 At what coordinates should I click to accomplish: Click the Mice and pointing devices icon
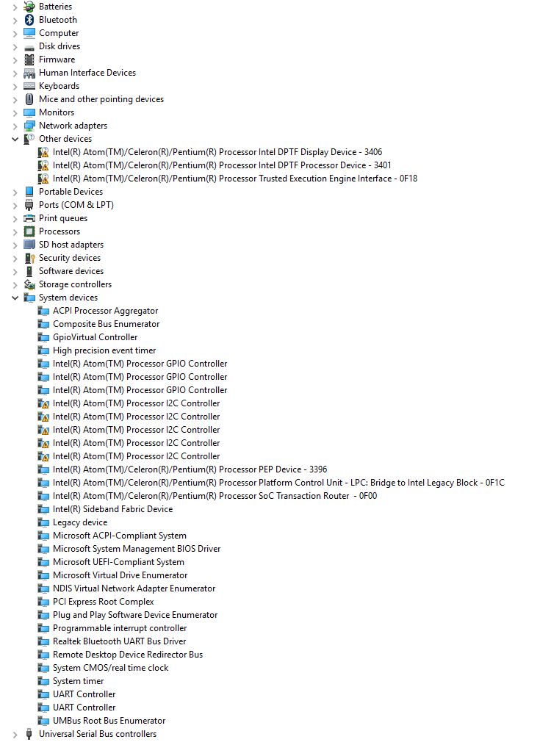(x=29, y=99)
